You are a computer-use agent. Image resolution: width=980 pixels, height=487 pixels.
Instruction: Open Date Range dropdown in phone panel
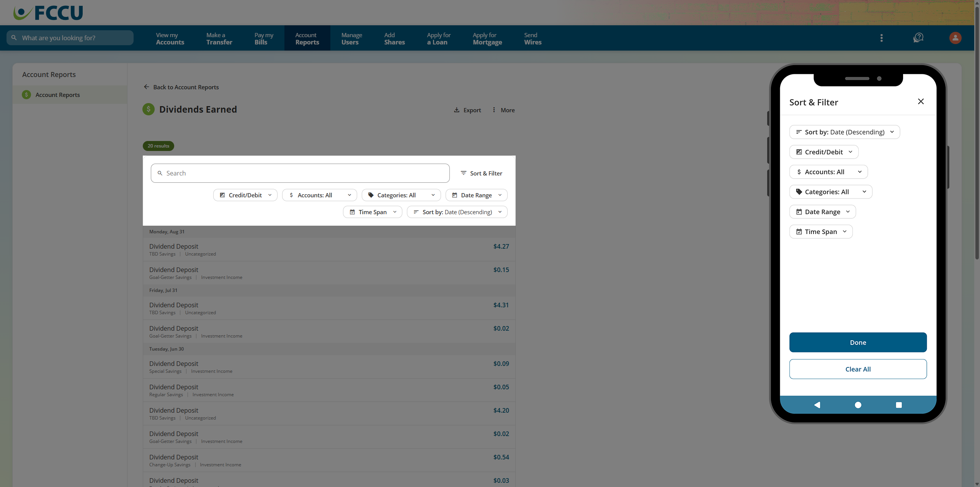click(822, 212)
